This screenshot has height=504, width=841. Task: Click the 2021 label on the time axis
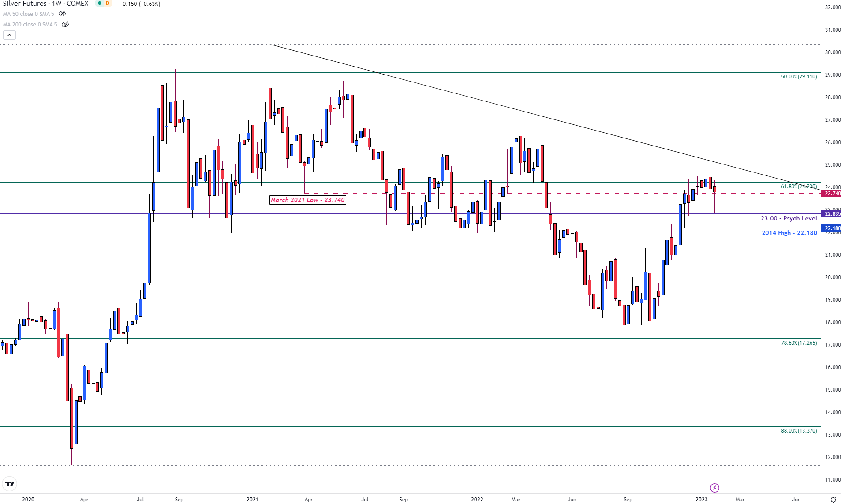pos(253,500)
